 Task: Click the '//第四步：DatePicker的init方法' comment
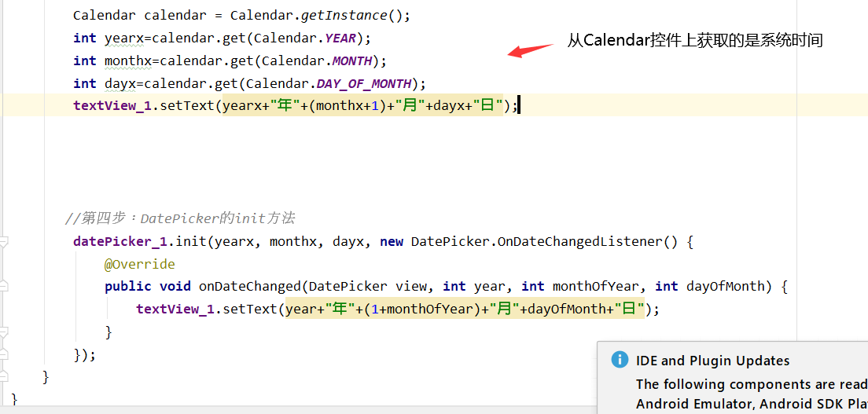click(180, 218)
